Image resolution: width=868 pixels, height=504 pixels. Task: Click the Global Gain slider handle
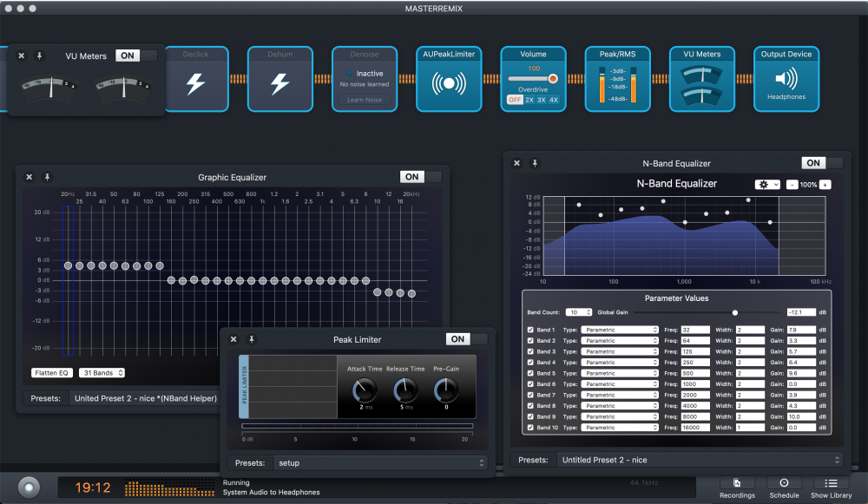735,312
